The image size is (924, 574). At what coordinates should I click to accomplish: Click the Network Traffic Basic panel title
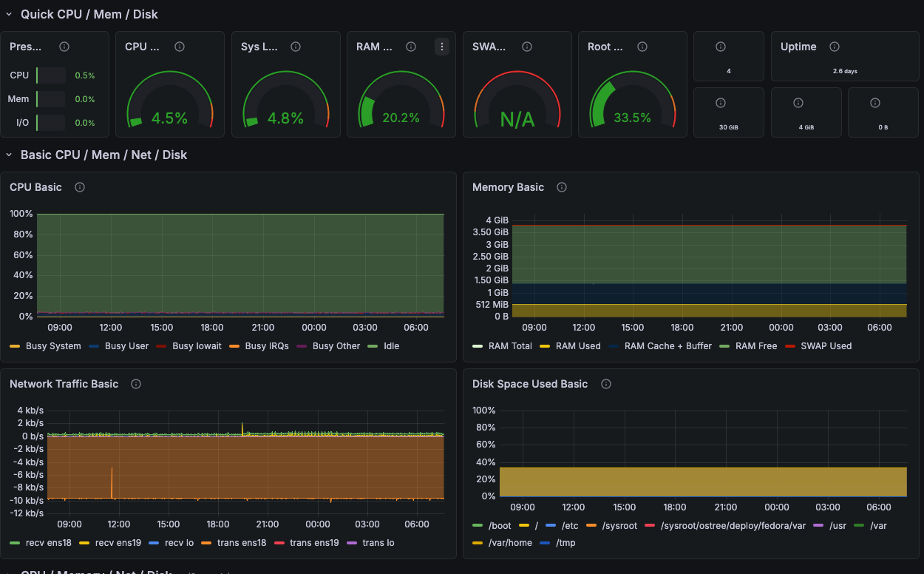point(64,384)
